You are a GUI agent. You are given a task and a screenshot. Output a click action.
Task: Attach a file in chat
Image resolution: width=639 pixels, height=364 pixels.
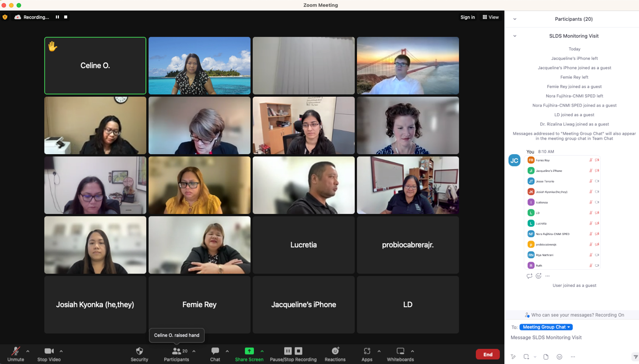546,357
